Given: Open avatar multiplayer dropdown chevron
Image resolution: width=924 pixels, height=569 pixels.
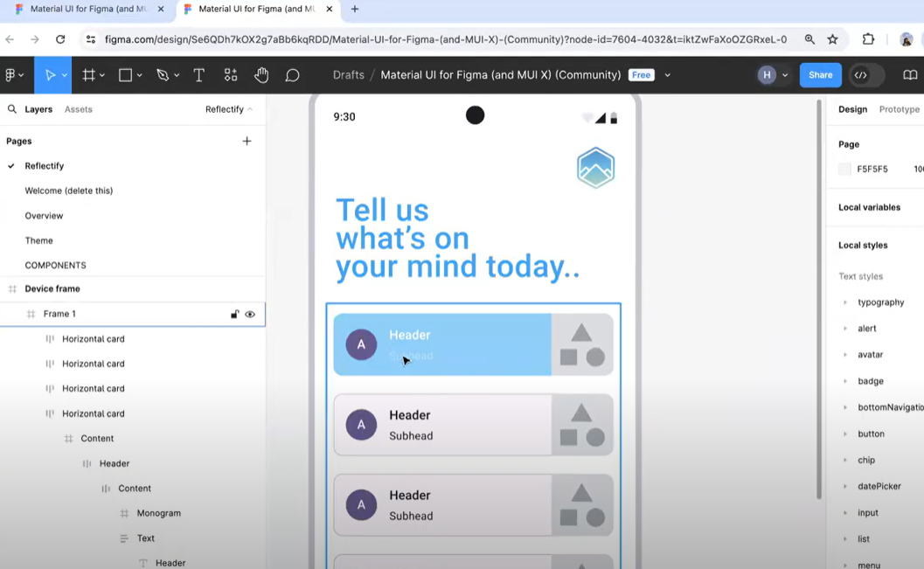Looking at the screenshot, I should pos(785,75).
